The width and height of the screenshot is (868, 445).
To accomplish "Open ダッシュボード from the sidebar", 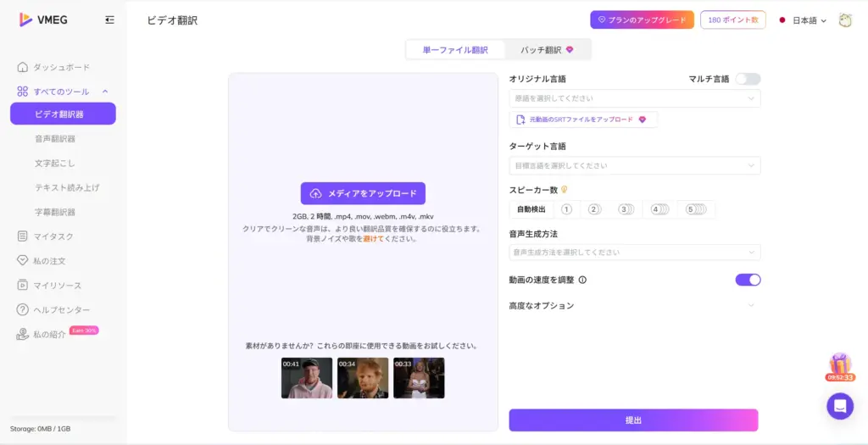I will 61,67.
